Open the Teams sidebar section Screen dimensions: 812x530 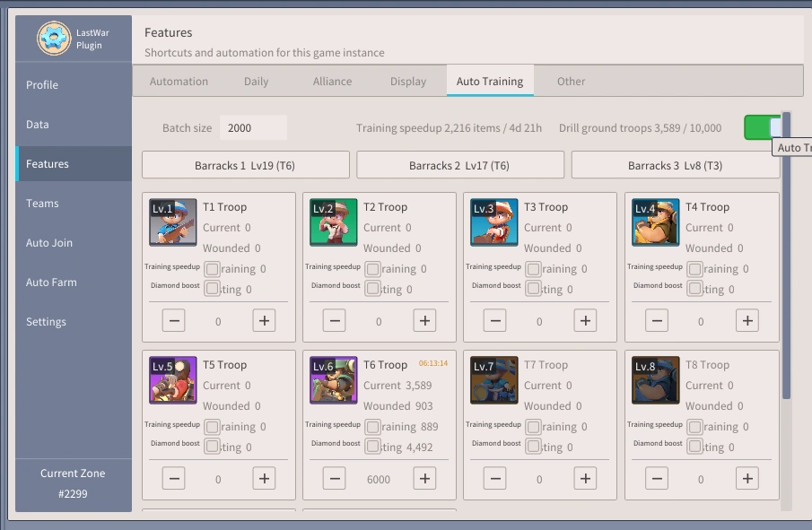tap(74, 204)
